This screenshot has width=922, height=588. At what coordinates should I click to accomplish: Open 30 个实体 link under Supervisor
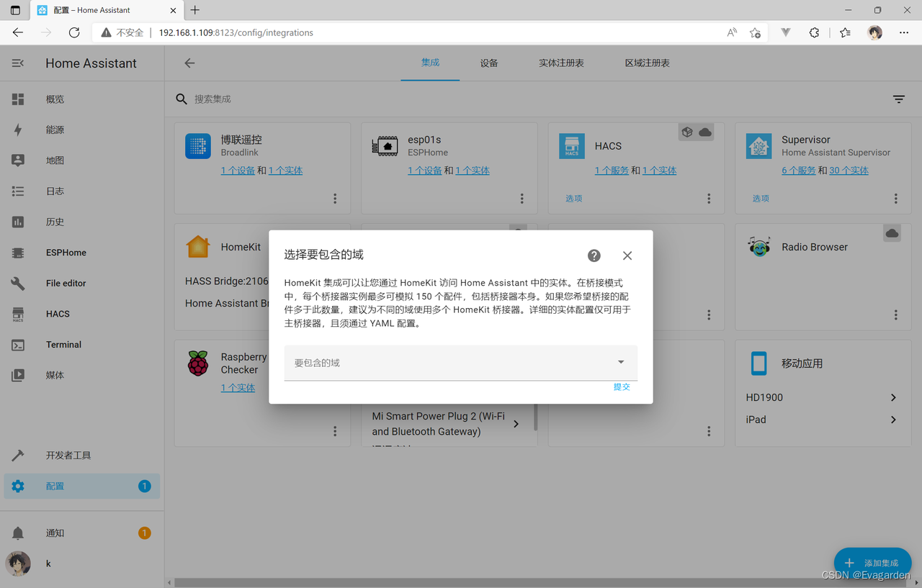click(x=849, y=171)
